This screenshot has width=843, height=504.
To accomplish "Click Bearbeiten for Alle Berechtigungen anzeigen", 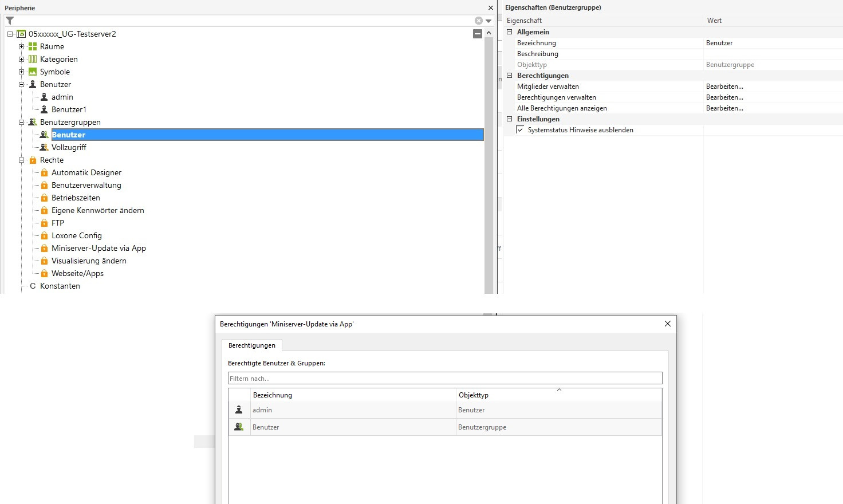I will coord(724,108).
